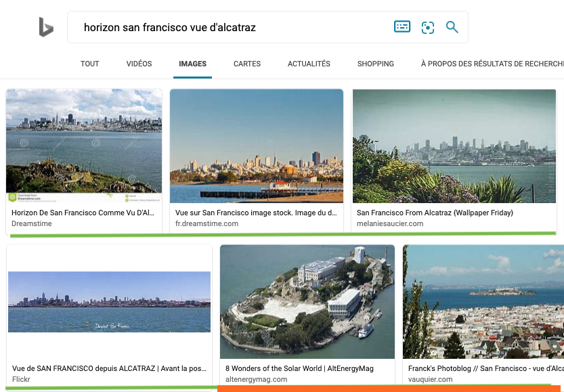564x392 pixels.
Task: Open À PROPOS DES RÉSULTATS DE RECHERCHE tab
Action: point(492,64)
